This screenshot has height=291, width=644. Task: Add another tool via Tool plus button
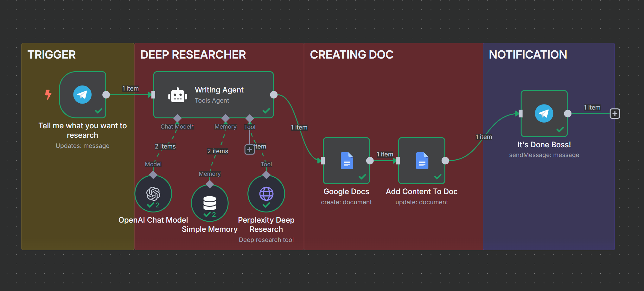250,149
